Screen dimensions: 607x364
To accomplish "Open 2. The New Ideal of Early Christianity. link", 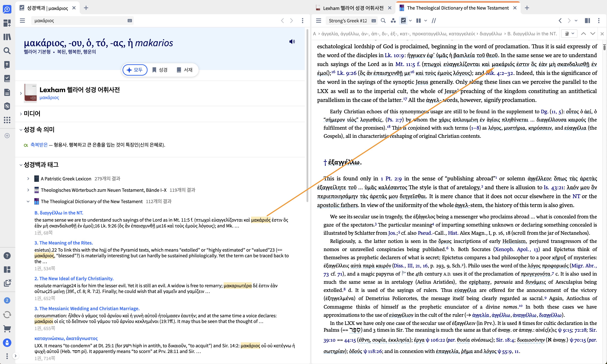I will pyautogui.click(x=74, y=279).
